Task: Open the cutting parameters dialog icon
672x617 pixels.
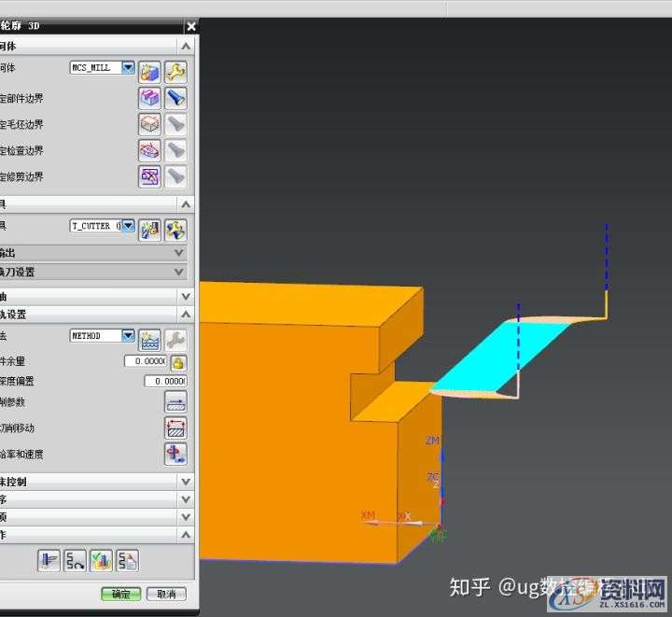Action: (x=175, y=402)
